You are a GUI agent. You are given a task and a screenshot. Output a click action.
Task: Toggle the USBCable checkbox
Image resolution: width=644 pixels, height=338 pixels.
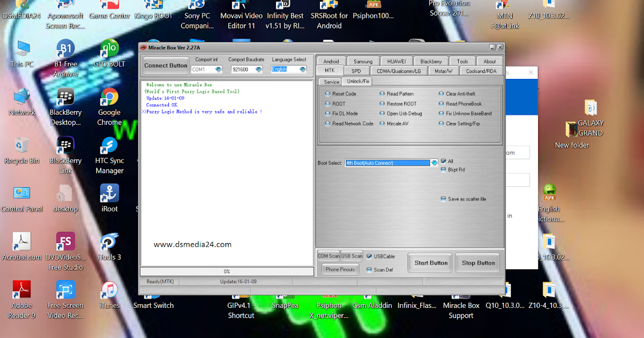369,256
